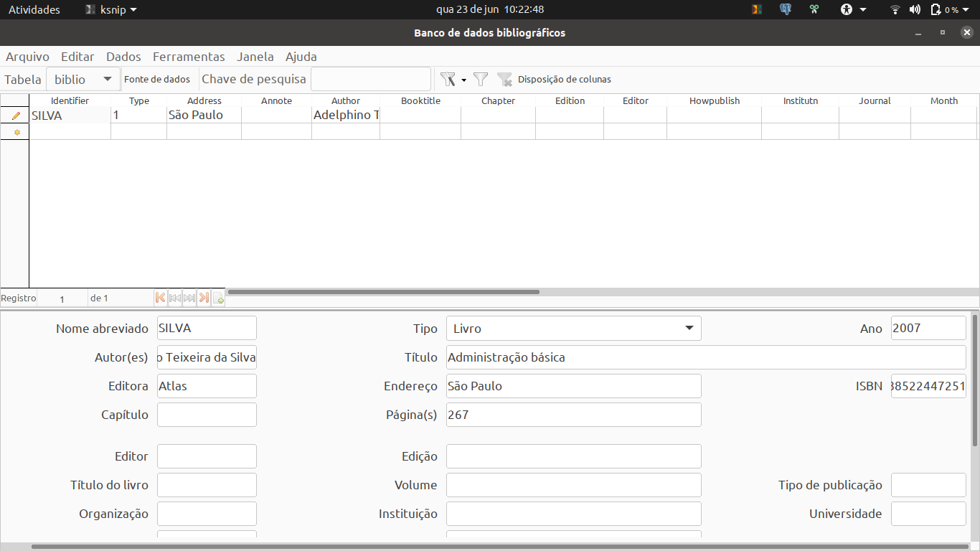
Task: Click the Capítulo field
Action: coord(207,415)
